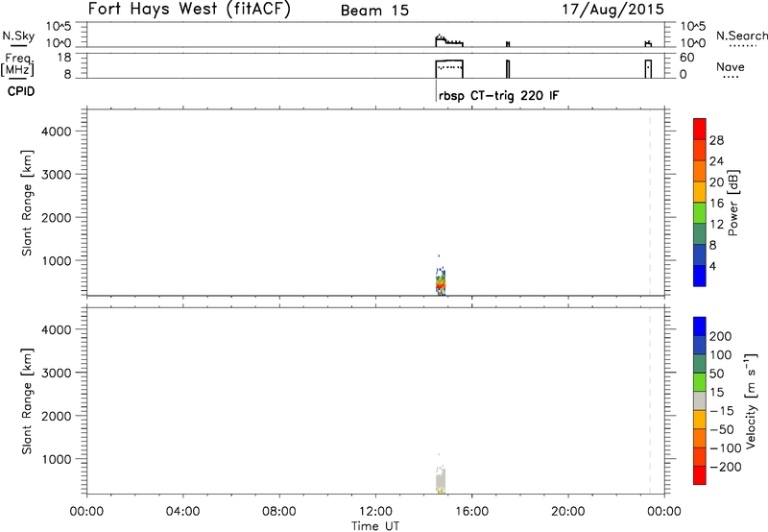Click the gray swatch in velocity colorbar
768x532 pixels.
(x=700, y=400)
